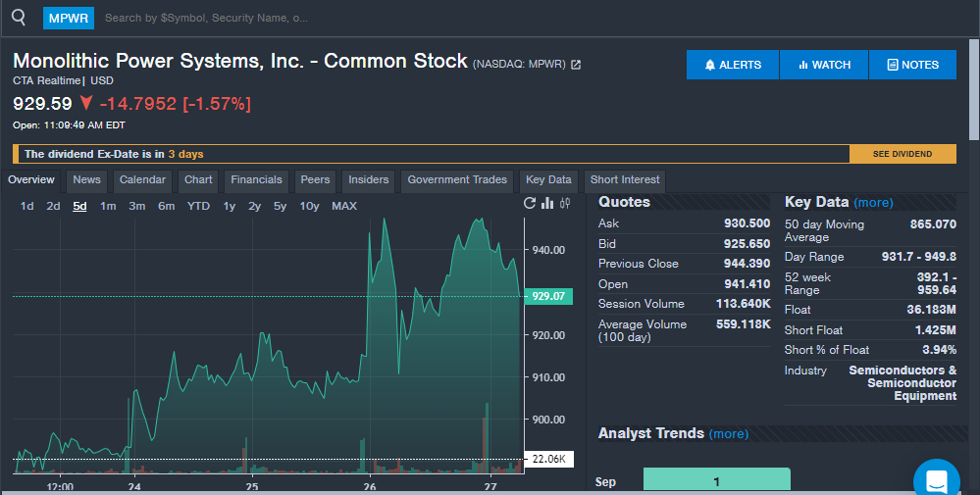
Task: Click the Semiconductors industry text
Action: (x=903, y=383)
